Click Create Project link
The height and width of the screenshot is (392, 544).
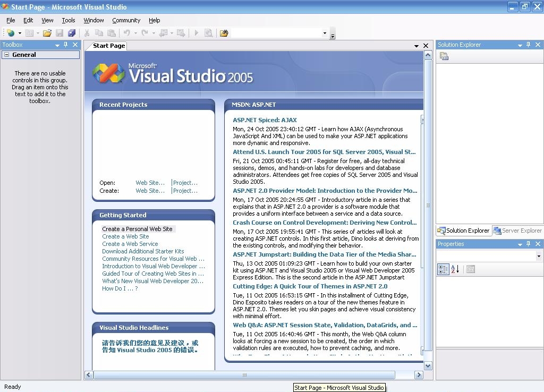point(185,191)
